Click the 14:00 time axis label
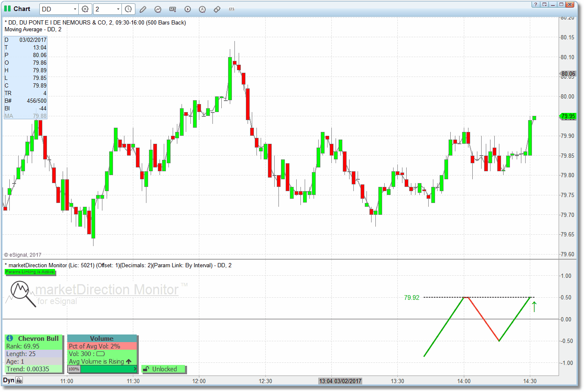This screenshot has width=584, height=392. click(464, 381)
